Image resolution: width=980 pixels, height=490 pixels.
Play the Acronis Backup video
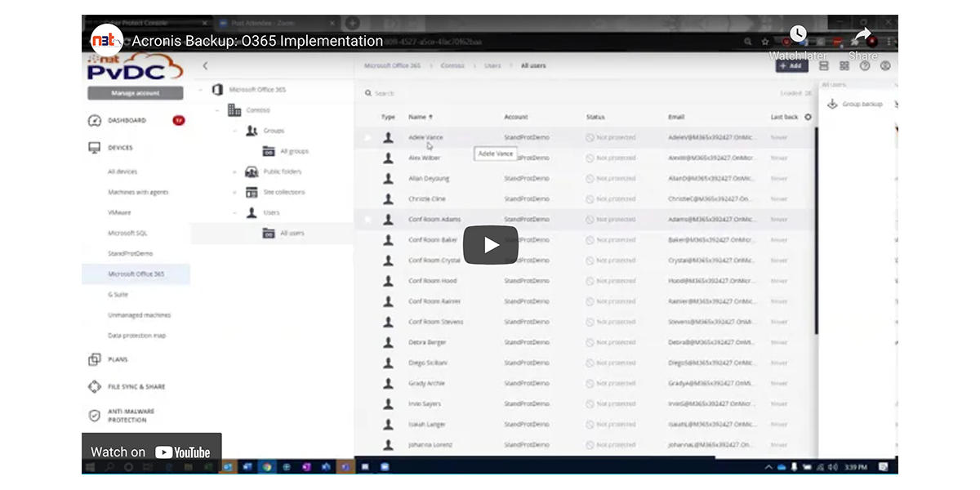coord(491,245)
